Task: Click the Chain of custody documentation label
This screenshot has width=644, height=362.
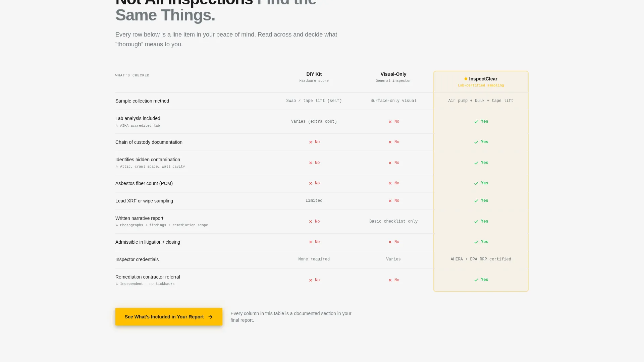Action: tap(149, 142)
